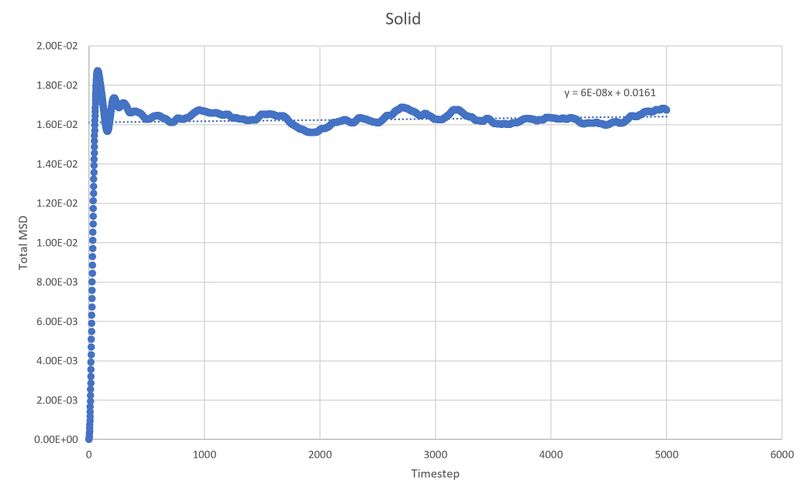Click the 1.60E-02 vertical axis label
Screen dimensions: 800x488
(57, 125)
